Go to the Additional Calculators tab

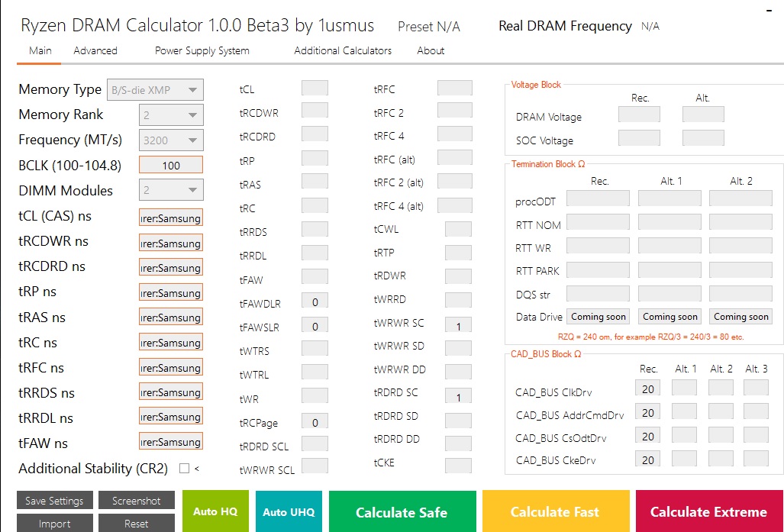tap(343, 50)
